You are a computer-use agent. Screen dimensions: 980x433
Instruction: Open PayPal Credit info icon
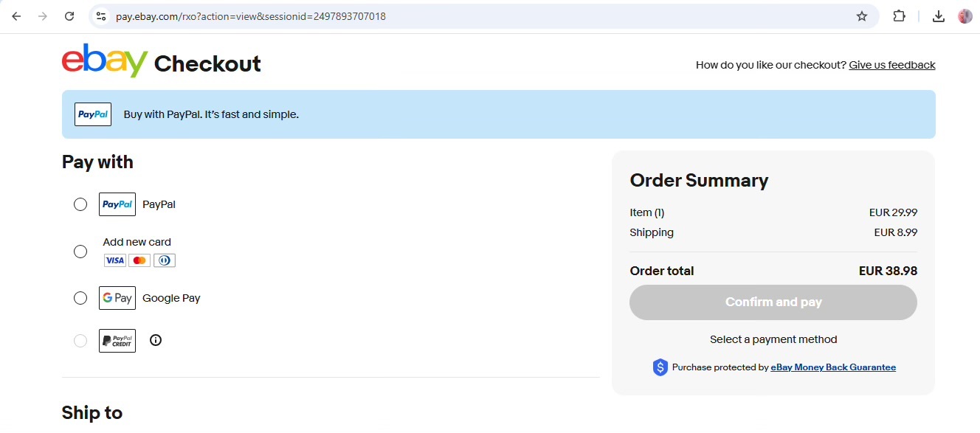tap(155, 340)
